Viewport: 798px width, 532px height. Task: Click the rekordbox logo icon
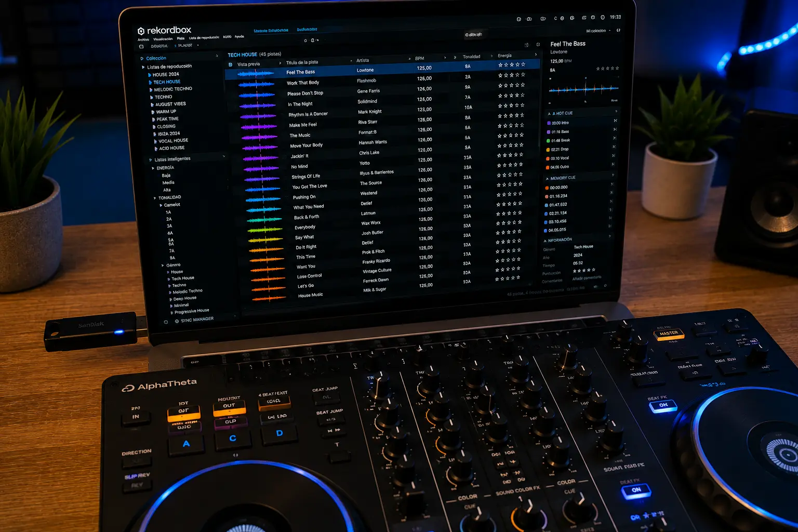tap(141, 31)
